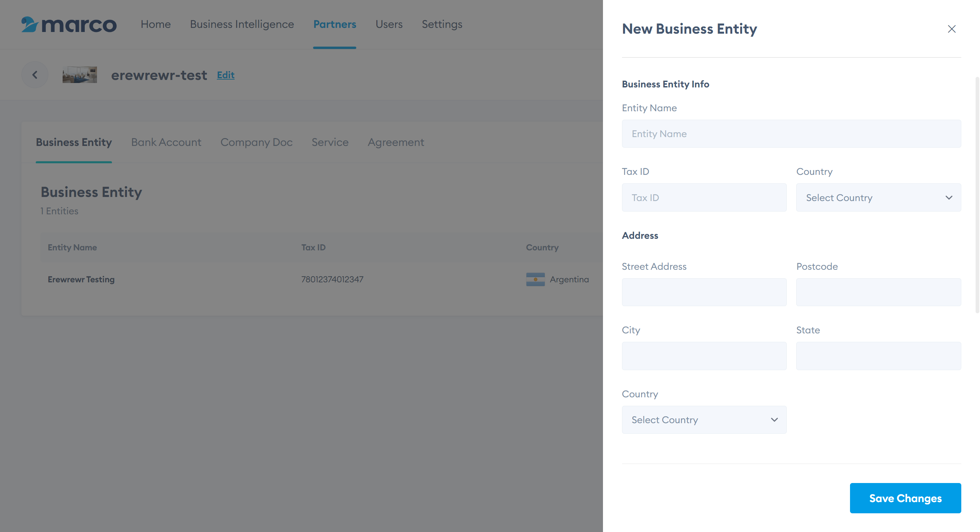Click into the City field
Image resolution: width=980 pixels, height=532 pixels.
tap(704, 356)
